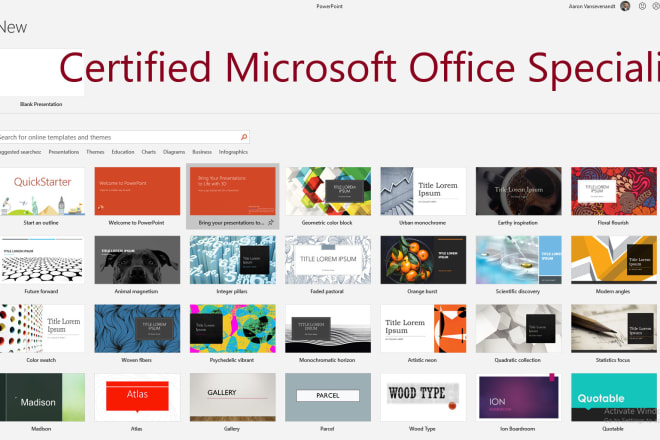Pick the Orange burst template
This screenshot has height=440, width=660.
coord(423,260)
